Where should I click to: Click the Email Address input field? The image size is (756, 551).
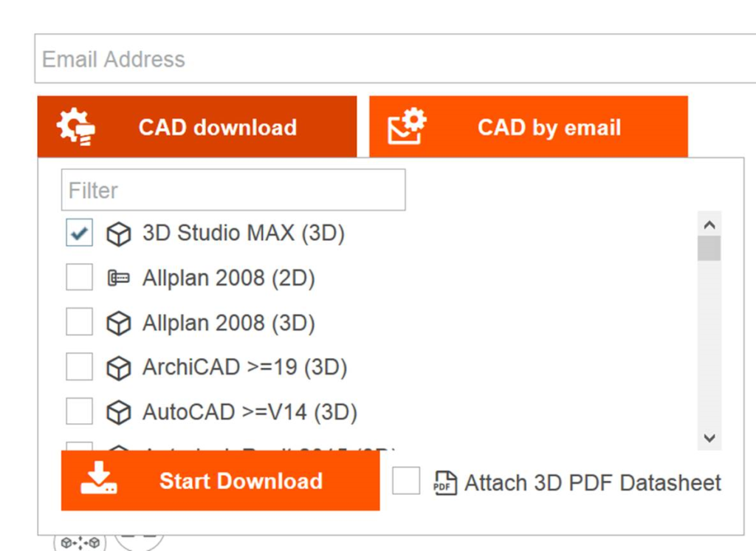tap(369, 58)
